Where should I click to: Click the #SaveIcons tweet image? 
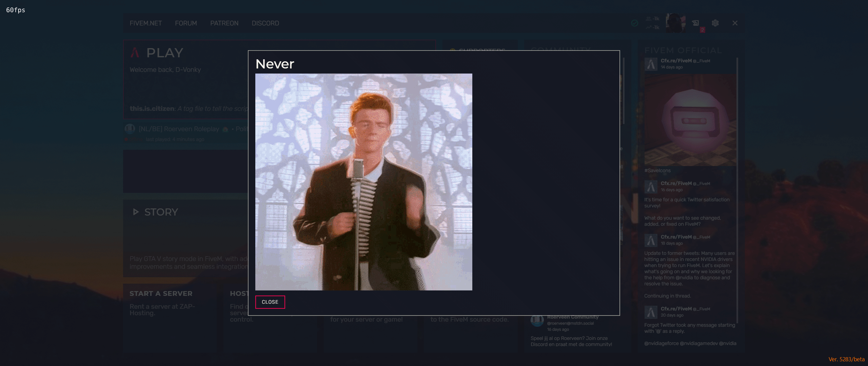tap(690, 120)
